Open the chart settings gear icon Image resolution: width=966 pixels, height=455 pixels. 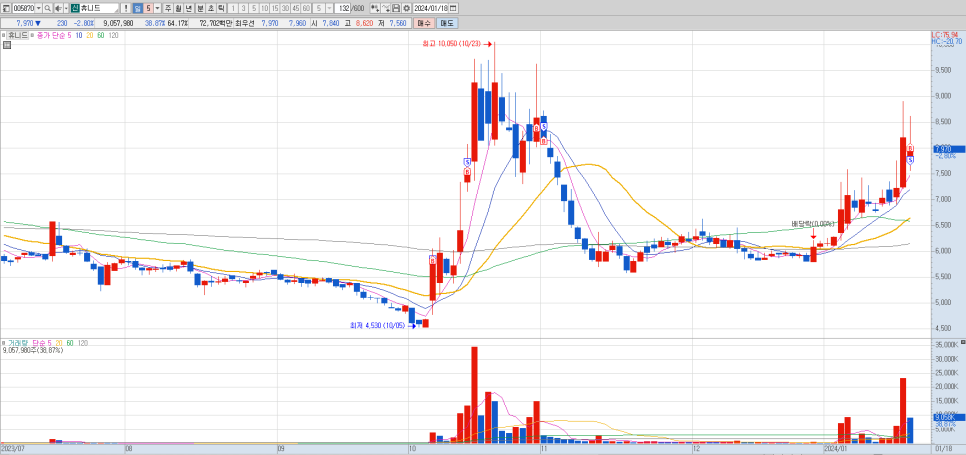click(x=407, y=8)
